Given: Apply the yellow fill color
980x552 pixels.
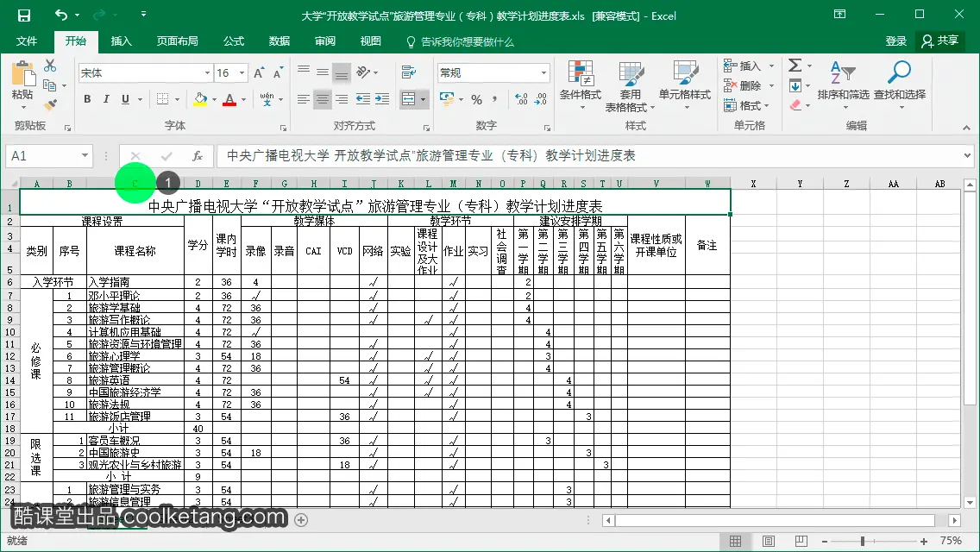Looking at the screenshot, I should click(x=200, y=99).
